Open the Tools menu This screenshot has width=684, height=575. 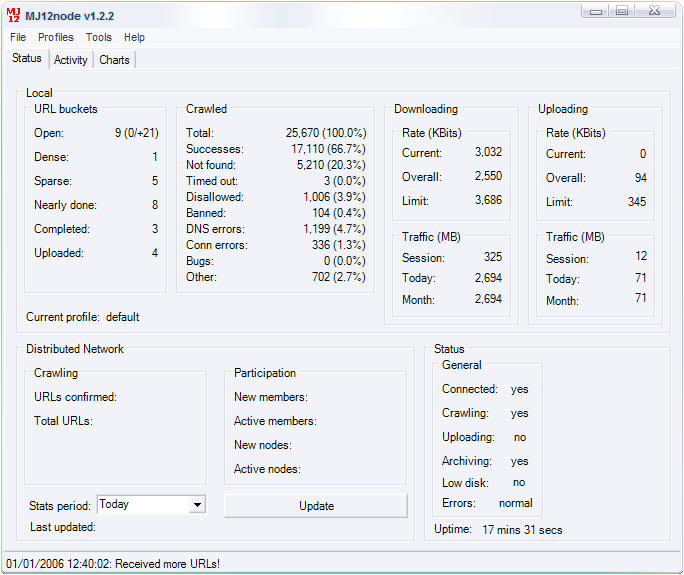(99, 38)
